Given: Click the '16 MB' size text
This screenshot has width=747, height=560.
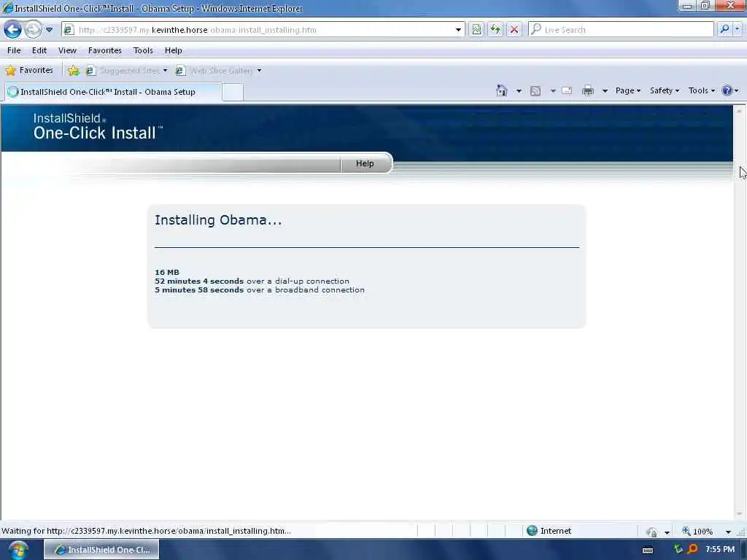Looking at the screenshot, I should 167,273.
